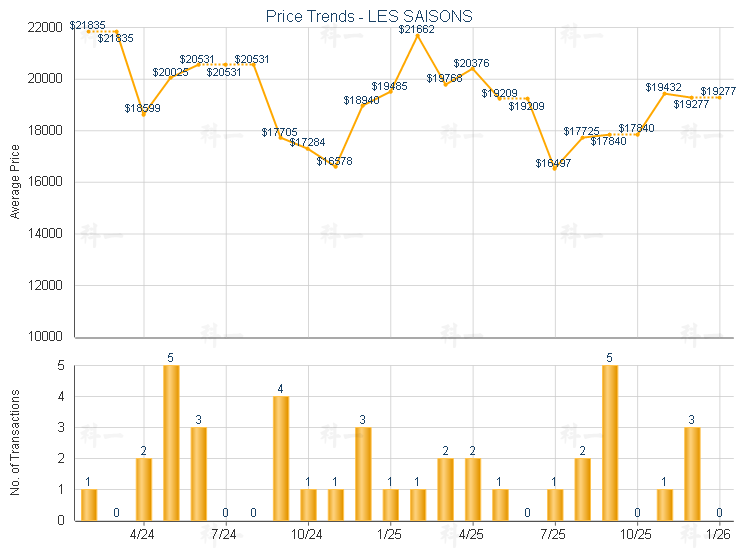Click the $16578 price data point
Image resolution: width=740 pixels, height=550 pixels.
coord(336,167)
